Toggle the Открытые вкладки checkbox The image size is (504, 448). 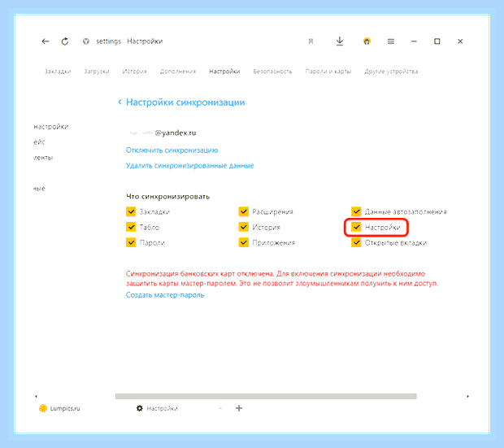(x=356, y=242)
